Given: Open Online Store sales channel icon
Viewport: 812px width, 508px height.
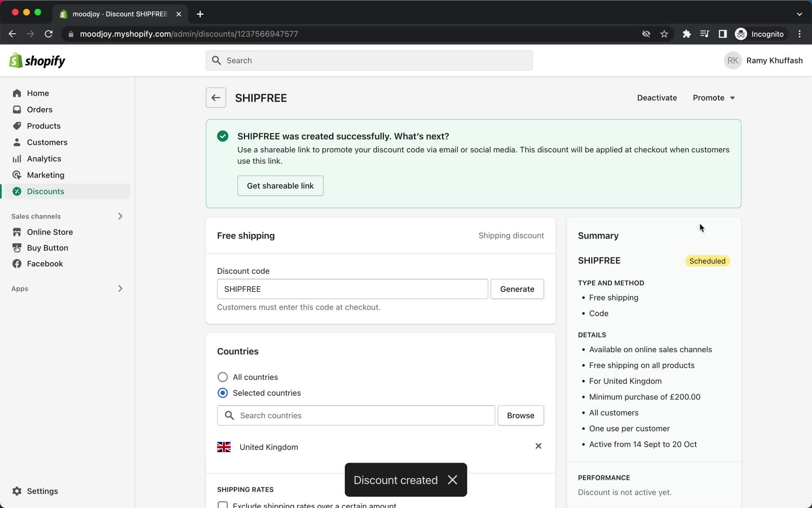Looking at the screenshot, I should click(x=17, y=232).
